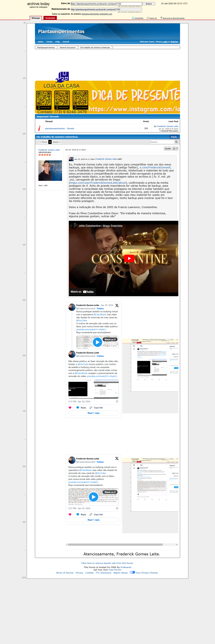Open plantasexperimentos - Dioneia thread link

(59, 128)
